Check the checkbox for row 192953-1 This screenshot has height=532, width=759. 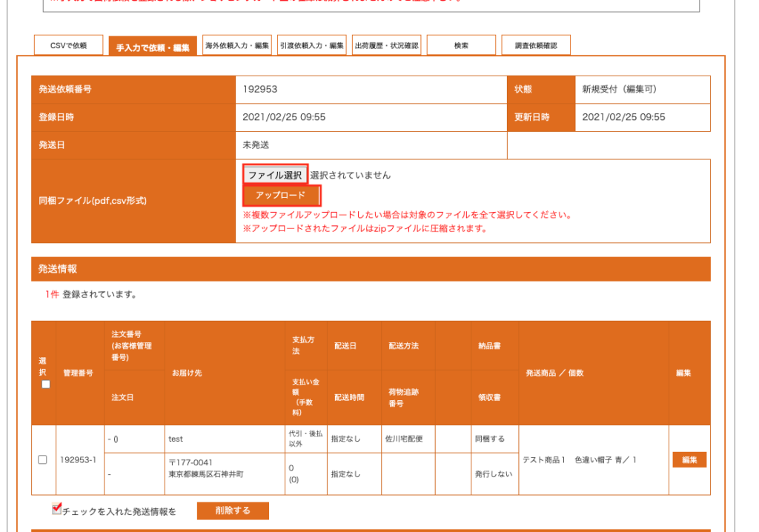(x=43, y=459)
